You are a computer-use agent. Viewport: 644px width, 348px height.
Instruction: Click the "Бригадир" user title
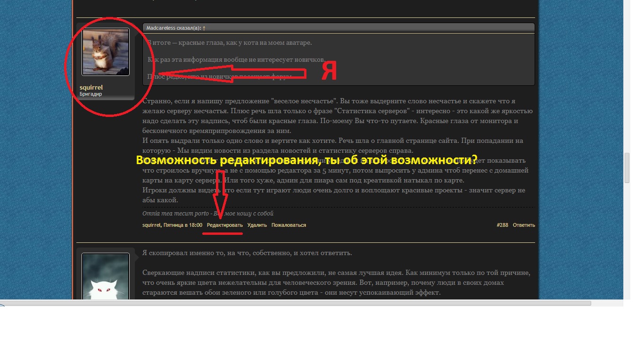click(91, 94)
